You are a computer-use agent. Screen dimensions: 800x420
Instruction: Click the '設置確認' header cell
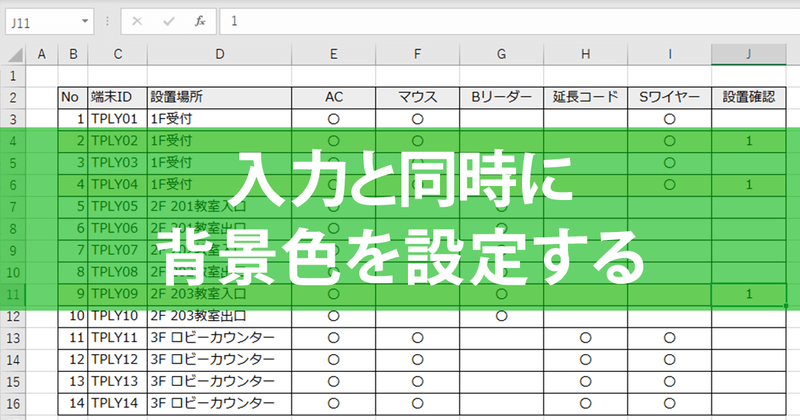tap(748, 97)
